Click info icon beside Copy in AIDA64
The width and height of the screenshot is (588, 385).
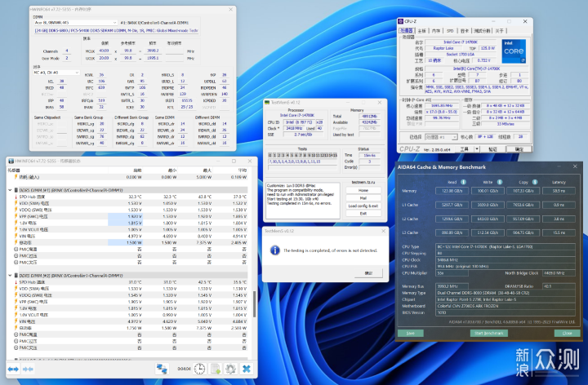point(535,182)
